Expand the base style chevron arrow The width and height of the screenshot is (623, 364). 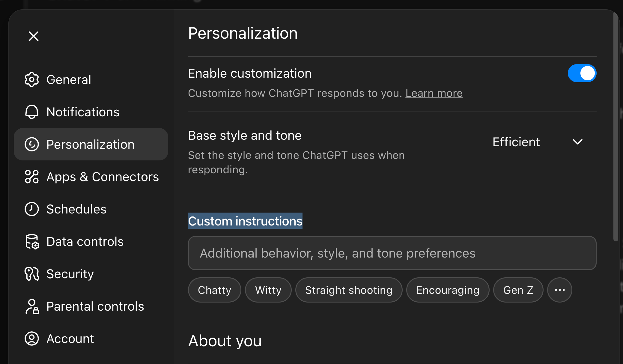click(577, 142)
